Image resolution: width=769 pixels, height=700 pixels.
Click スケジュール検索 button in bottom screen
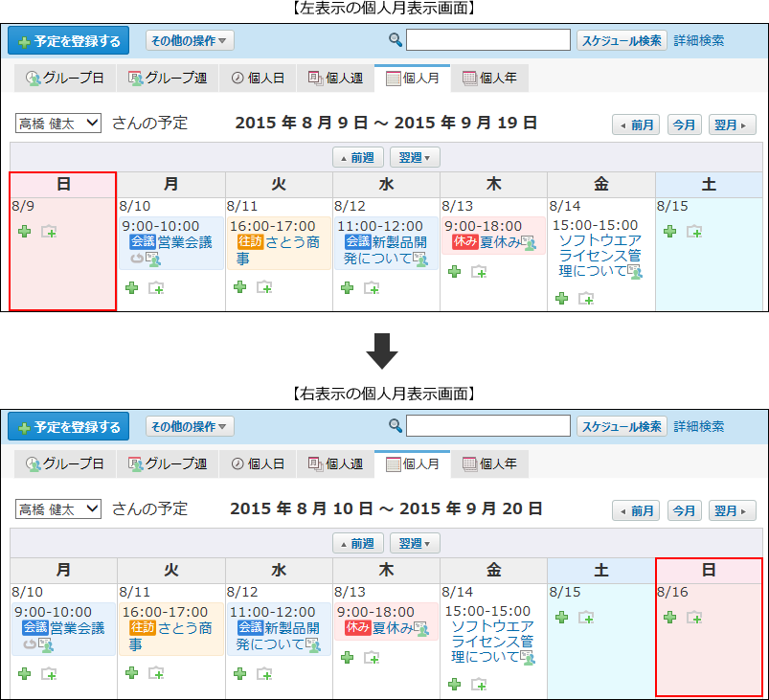pyautogui.click(x=622, y=426)
